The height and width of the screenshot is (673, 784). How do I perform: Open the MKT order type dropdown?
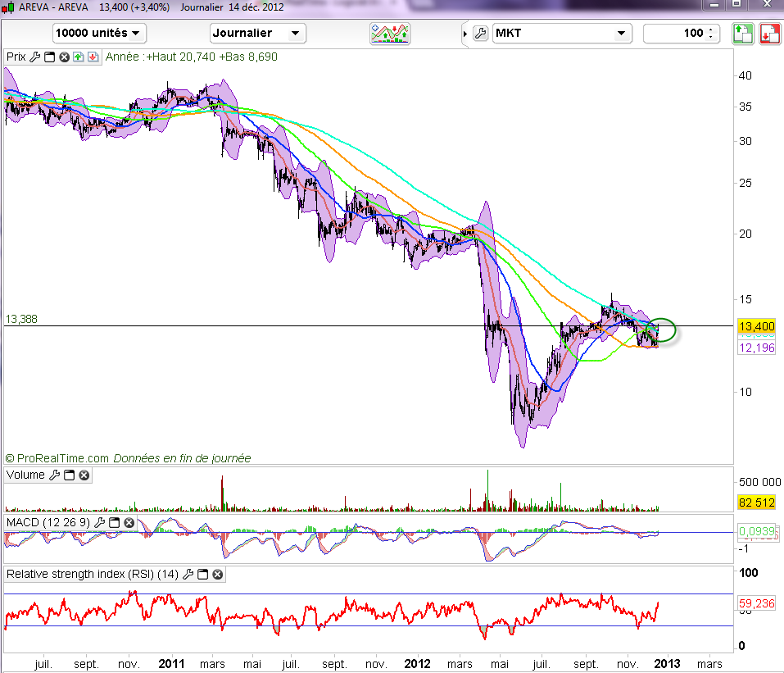562,34
